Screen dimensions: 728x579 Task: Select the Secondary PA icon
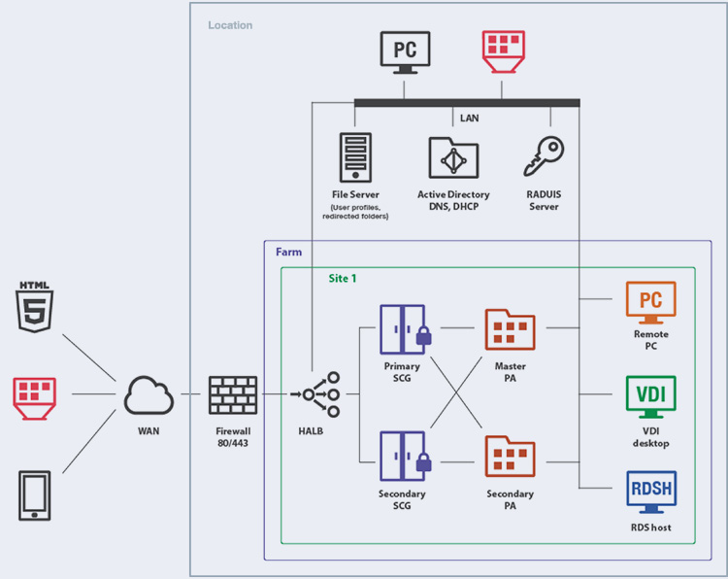510,457
